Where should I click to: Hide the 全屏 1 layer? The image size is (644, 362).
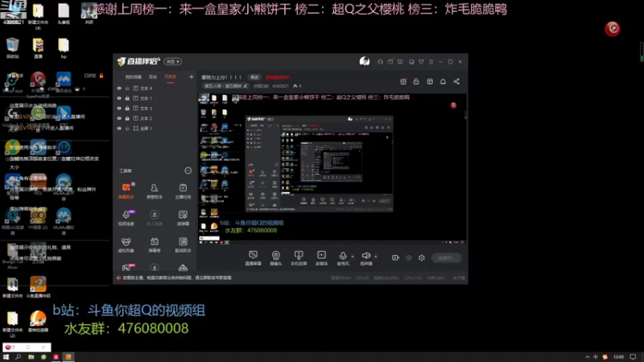[x=119, y=129]
